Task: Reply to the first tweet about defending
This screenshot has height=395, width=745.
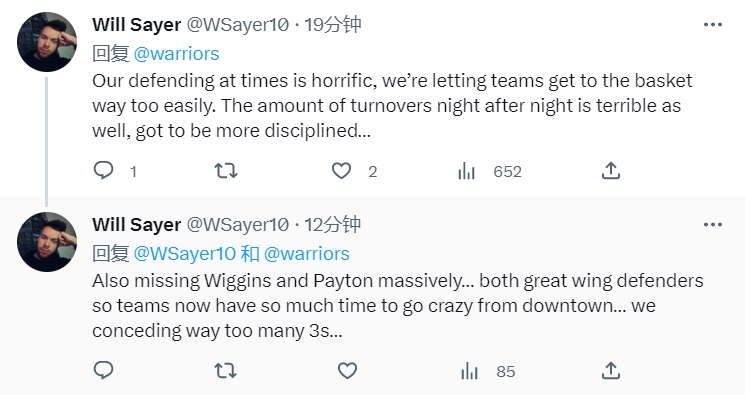Action: (x=103, y=171)
